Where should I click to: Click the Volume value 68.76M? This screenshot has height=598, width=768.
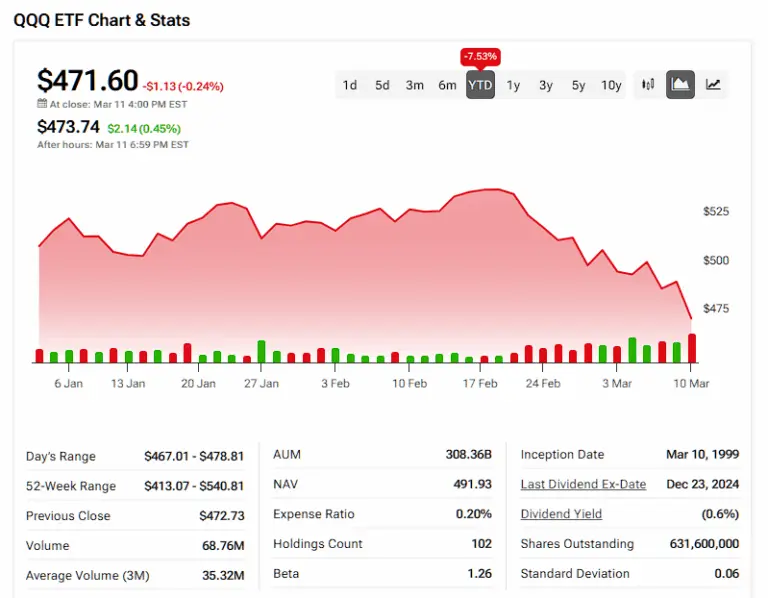(x=223, y=546)
